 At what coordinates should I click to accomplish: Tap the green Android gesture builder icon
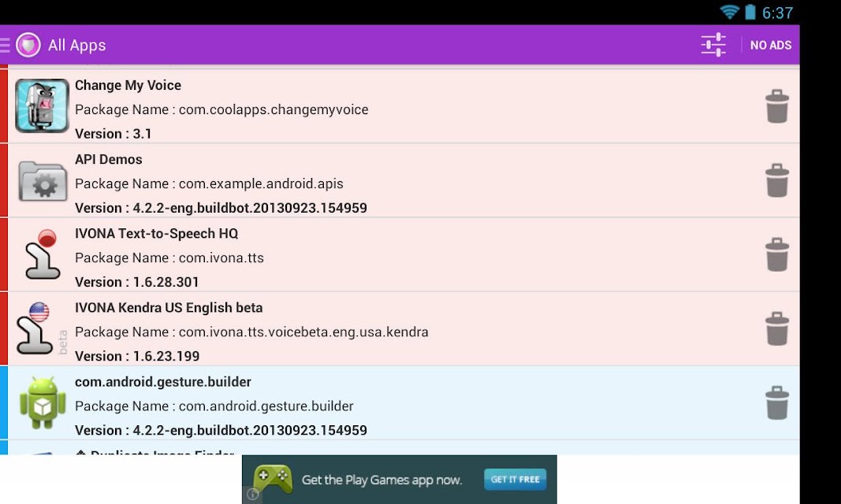pos(43,402)
